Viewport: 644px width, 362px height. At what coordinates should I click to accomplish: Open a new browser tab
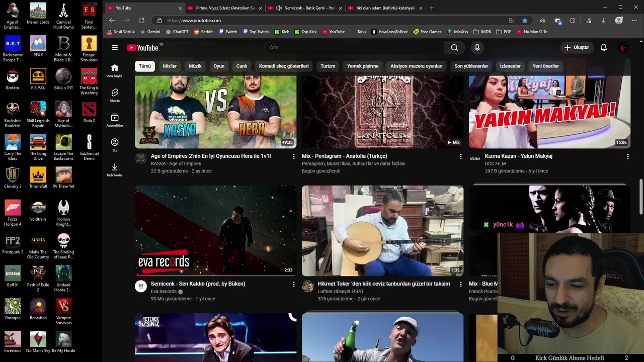(432, 8)
